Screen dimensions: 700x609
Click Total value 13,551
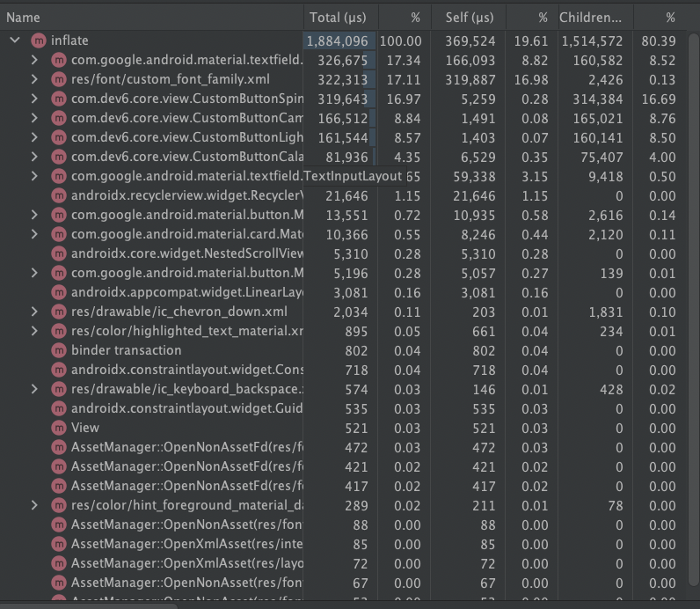(346, 216)
